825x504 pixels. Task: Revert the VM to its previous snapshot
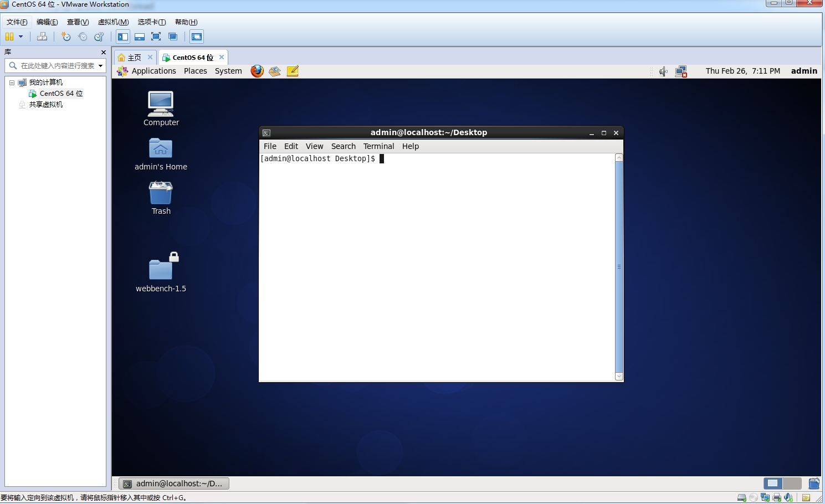point(83,37)
